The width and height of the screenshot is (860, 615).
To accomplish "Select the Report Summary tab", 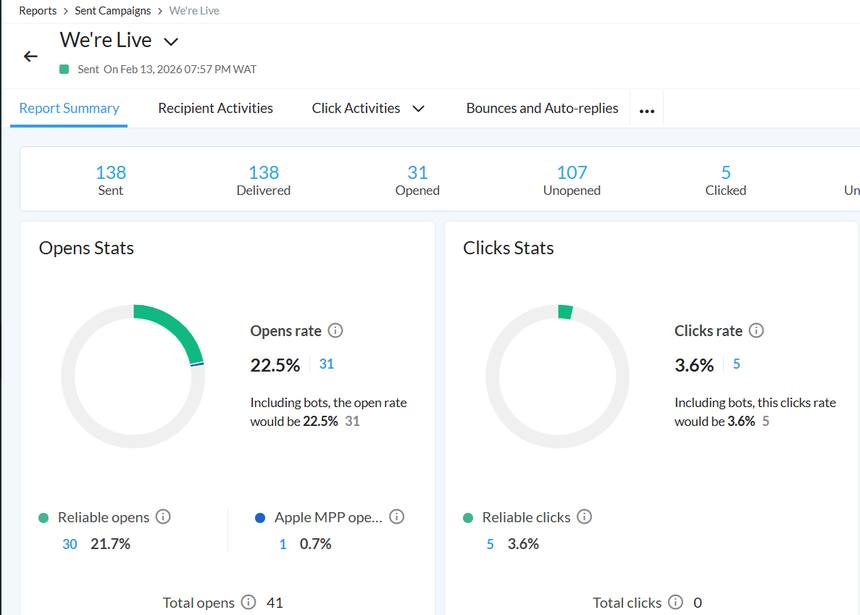I will click(69, 108).
